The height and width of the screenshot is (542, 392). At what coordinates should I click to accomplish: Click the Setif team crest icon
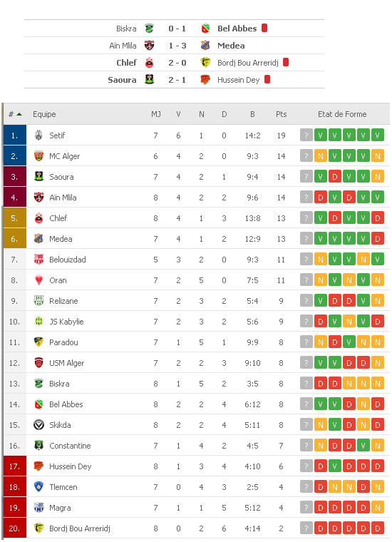click(38, 135)
